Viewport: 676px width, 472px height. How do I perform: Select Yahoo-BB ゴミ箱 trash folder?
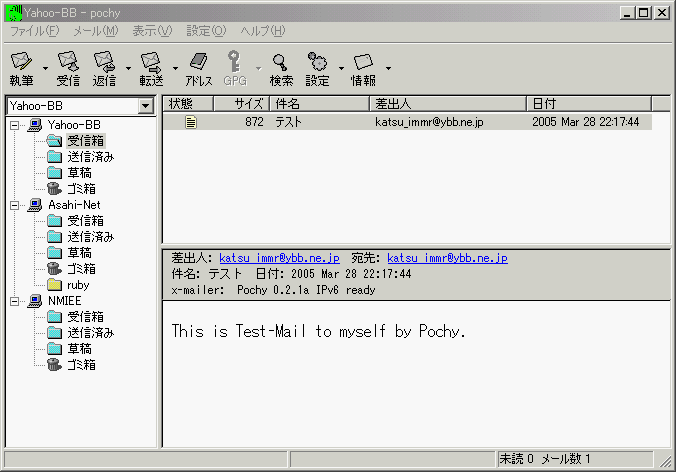(x=81, y=189)
